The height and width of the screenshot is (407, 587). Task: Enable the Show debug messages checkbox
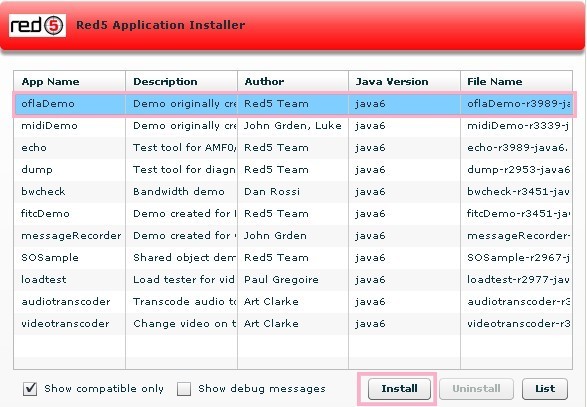tap(184, 389)
